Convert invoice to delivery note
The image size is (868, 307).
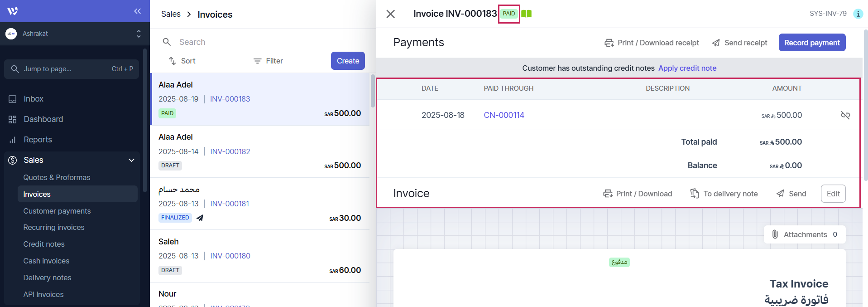(x=724, y=194)
